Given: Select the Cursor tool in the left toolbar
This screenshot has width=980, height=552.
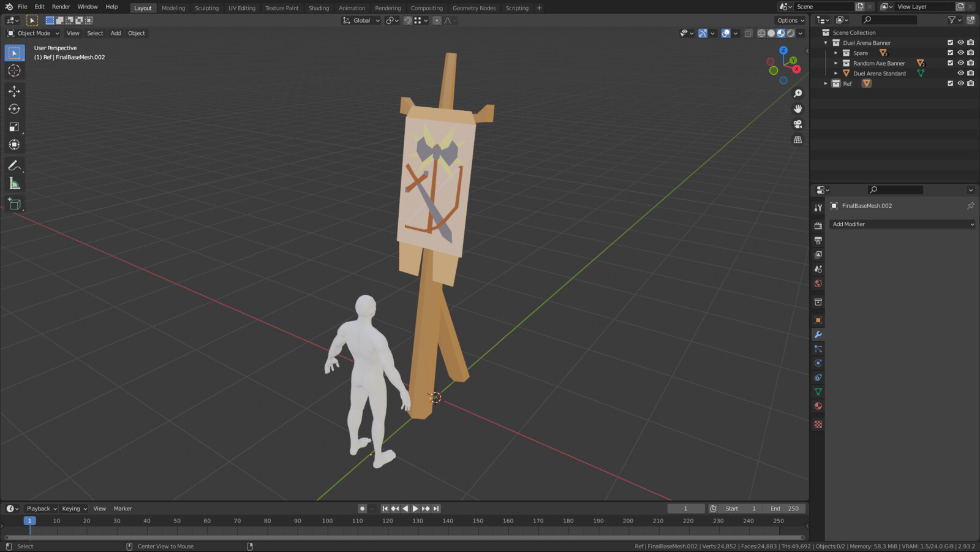Looking at the screenshot, I should tap(14, 70).
